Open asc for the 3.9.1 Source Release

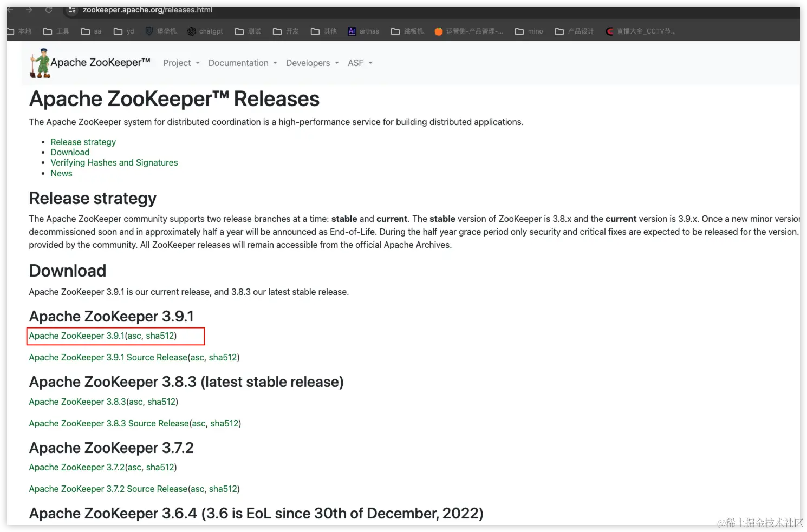click(x=197, y=358)
